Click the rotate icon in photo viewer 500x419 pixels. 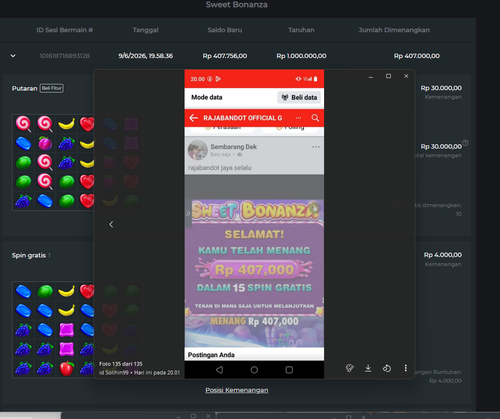(387, 368)
